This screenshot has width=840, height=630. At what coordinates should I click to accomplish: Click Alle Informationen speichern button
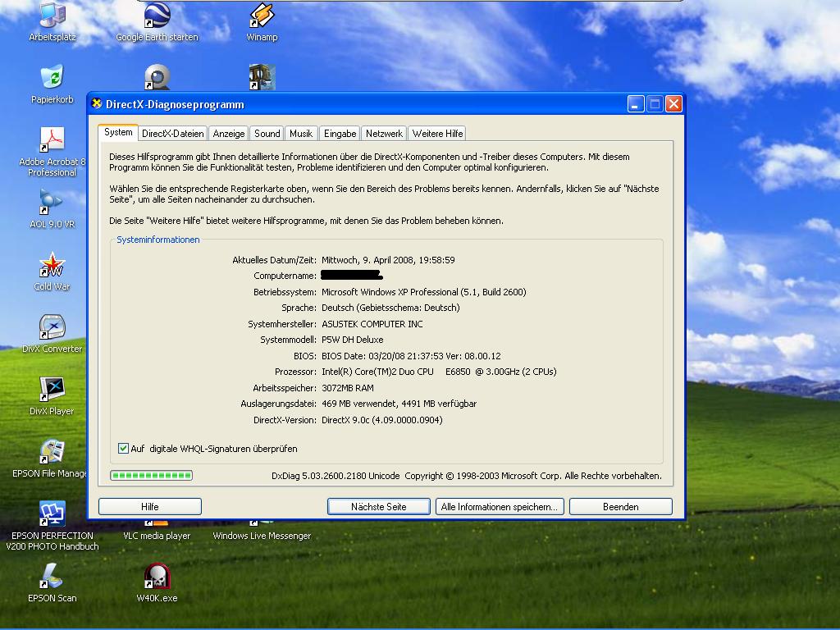click(500, 507)
